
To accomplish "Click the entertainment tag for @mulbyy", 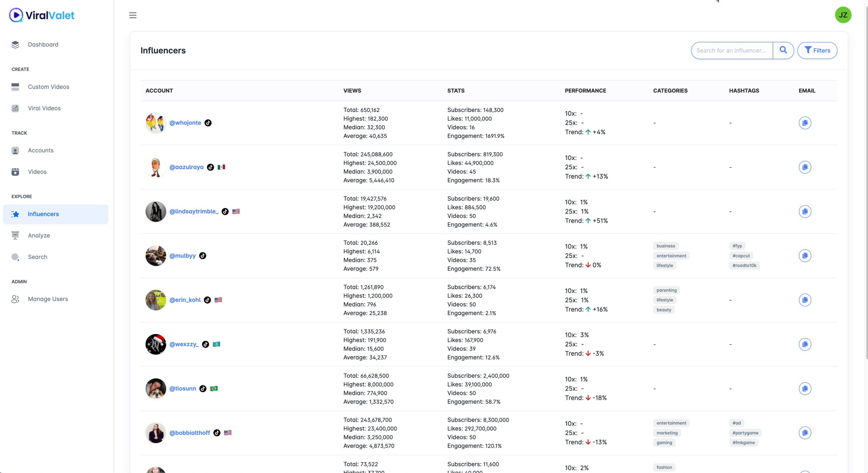I will click(671, 256).
